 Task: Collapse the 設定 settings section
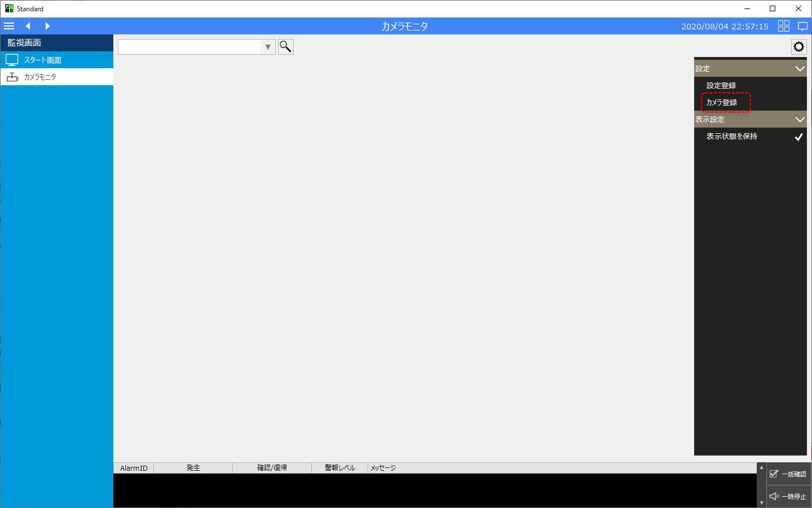coord(800,68)
